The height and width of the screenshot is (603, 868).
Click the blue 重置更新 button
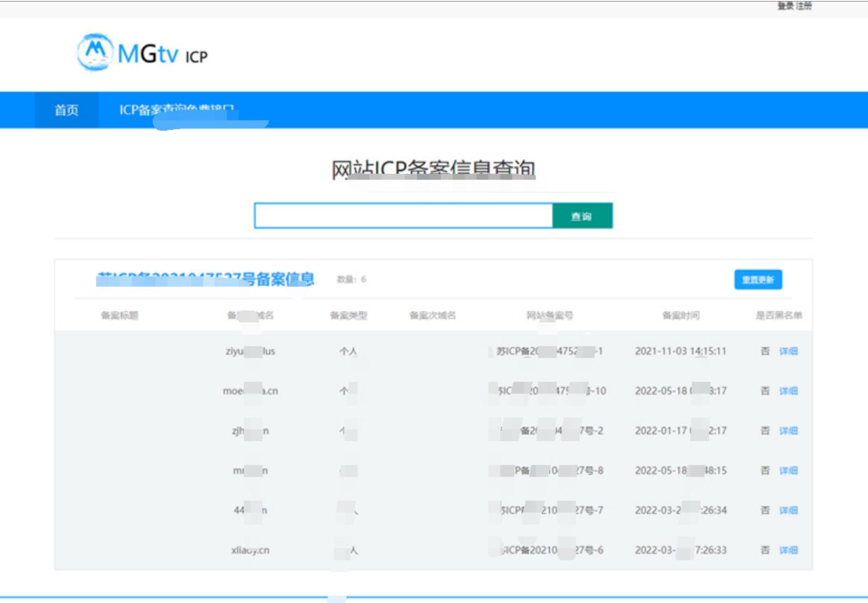[758, 280]
